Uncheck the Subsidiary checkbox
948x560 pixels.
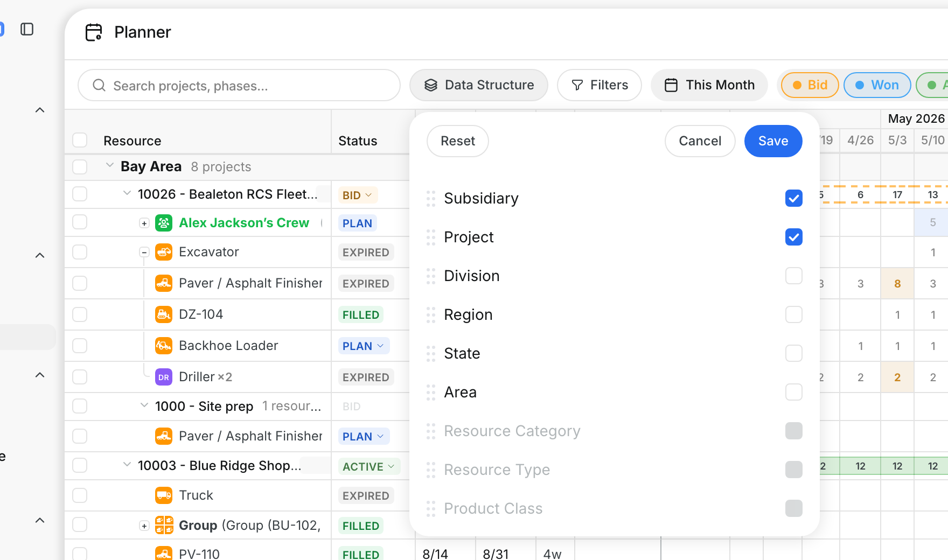point(794,198)
